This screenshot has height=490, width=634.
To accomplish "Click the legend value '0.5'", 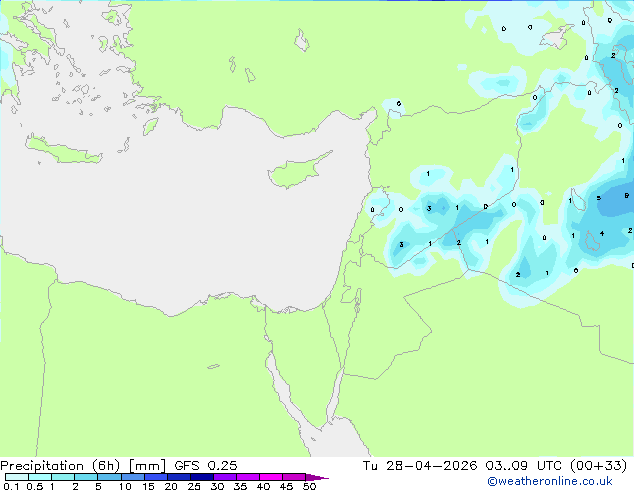I will click(x=34, y=486).
